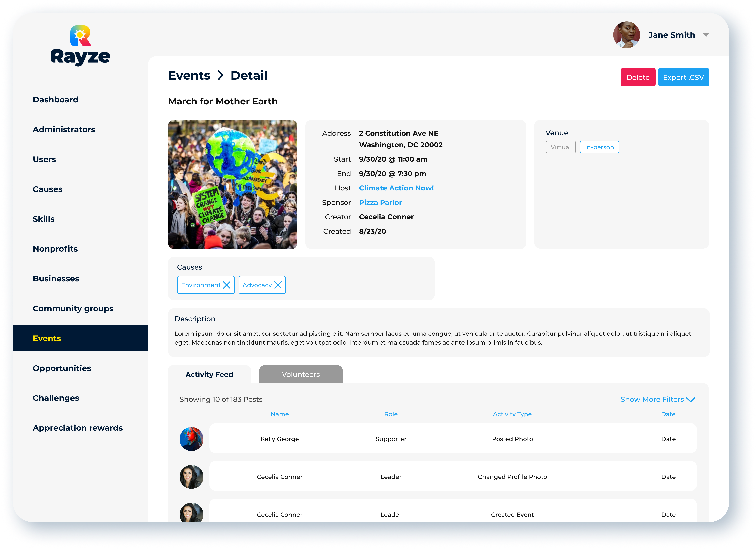This screenshot has width=756, height=549.
Task: Click the Environment cause tag label
Action: coord(201,285)
